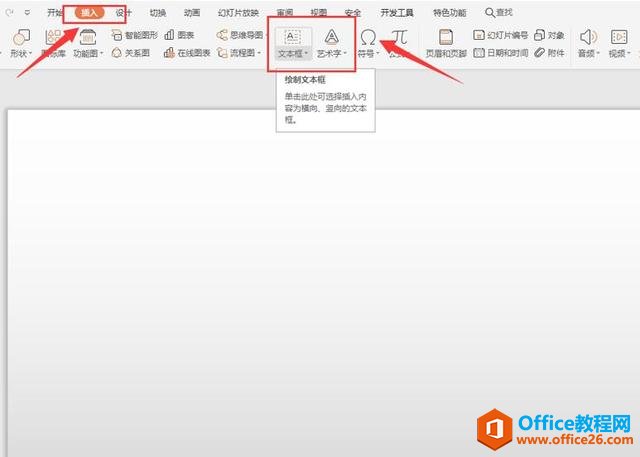Open Online Charts (在线图表)

click(187, 53)
